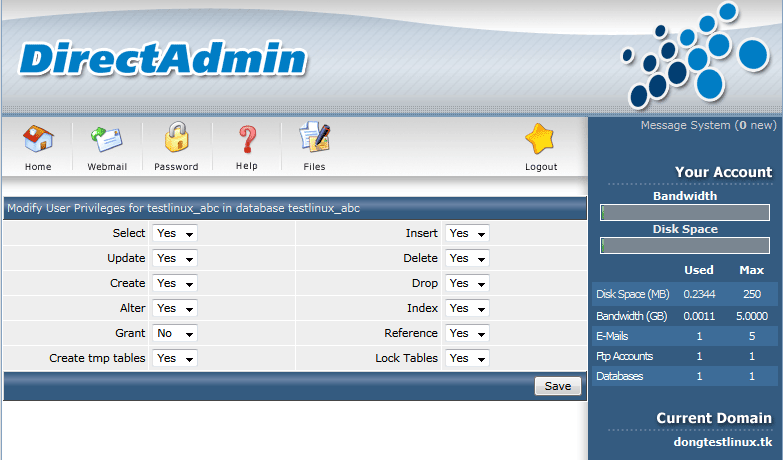Open the Create tmp tables dropdown

click(175, 358)
